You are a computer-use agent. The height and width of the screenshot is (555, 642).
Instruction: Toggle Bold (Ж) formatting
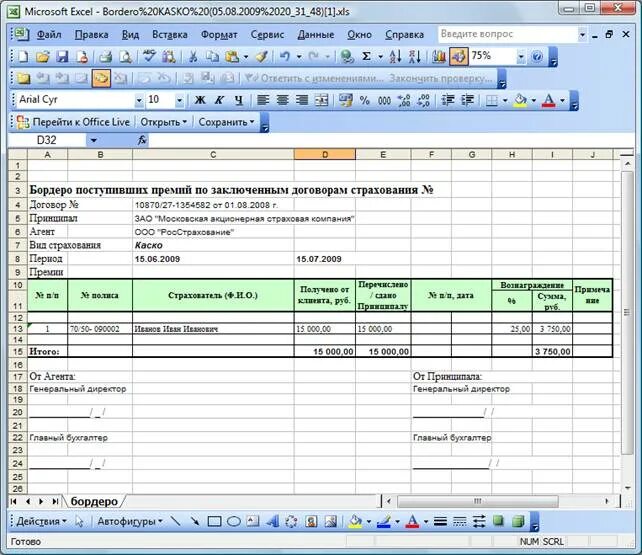click(x=200, y=100)
